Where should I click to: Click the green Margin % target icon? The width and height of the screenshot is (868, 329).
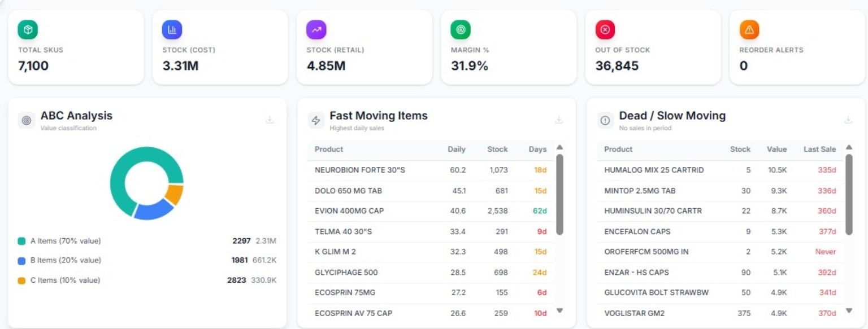461,29
